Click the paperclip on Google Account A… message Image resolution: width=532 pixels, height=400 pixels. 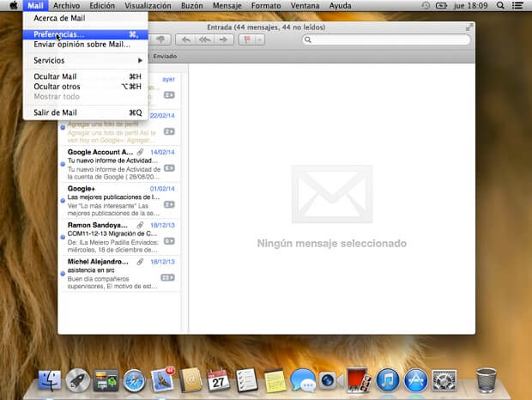coord(140,152)
